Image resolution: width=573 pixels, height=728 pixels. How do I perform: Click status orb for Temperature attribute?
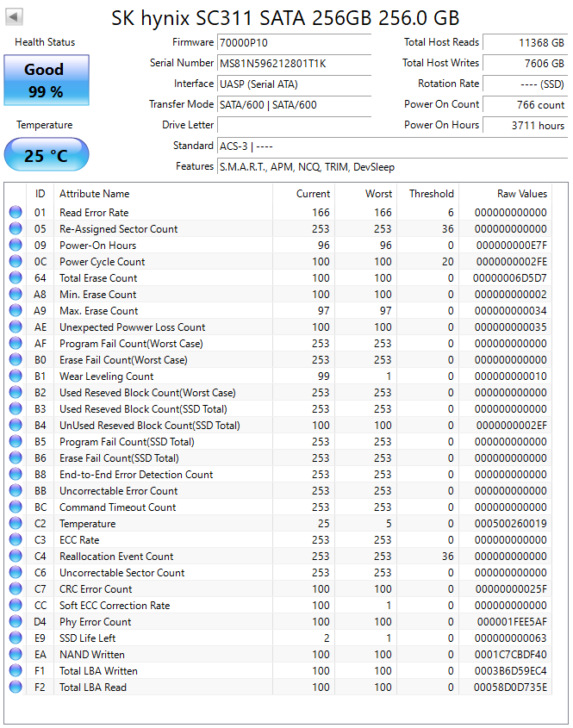(x=16, y=523)
